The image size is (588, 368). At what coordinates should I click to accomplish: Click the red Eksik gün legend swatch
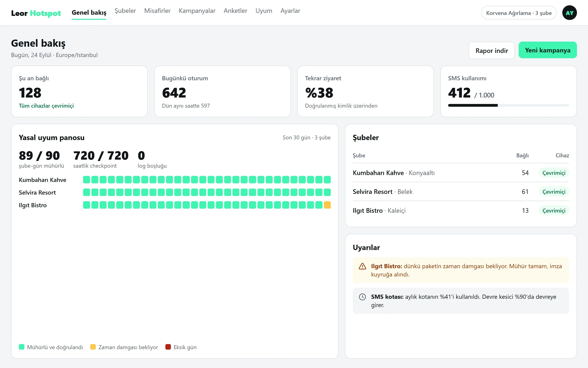[x=168, y=347]
